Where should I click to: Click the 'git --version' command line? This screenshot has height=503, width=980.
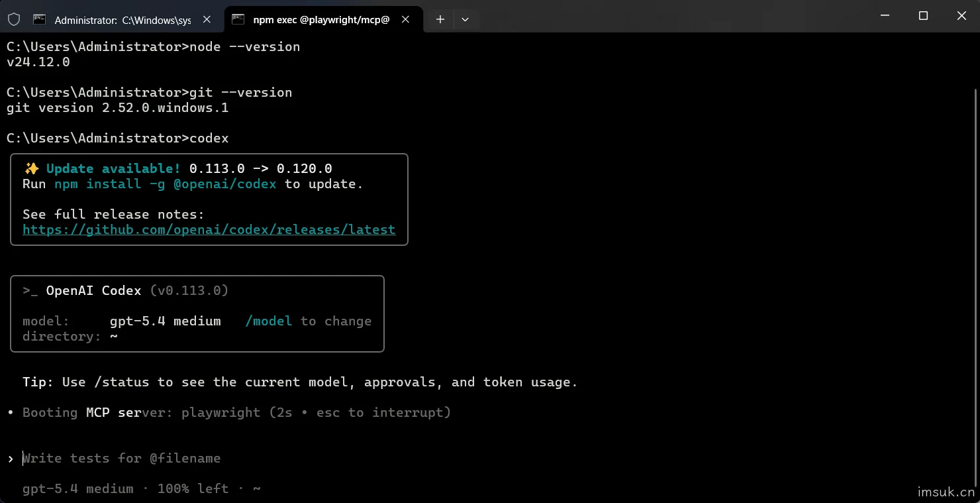149,92
